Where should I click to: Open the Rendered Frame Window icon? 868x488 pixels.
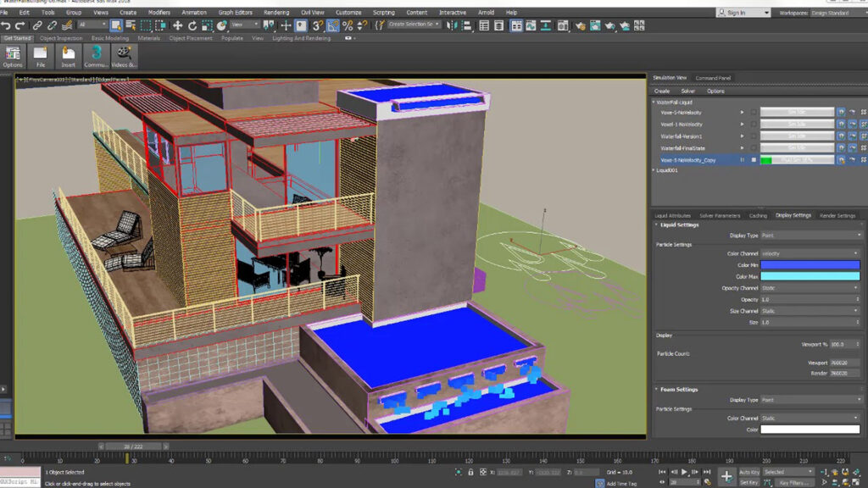(x=595, y=25)
